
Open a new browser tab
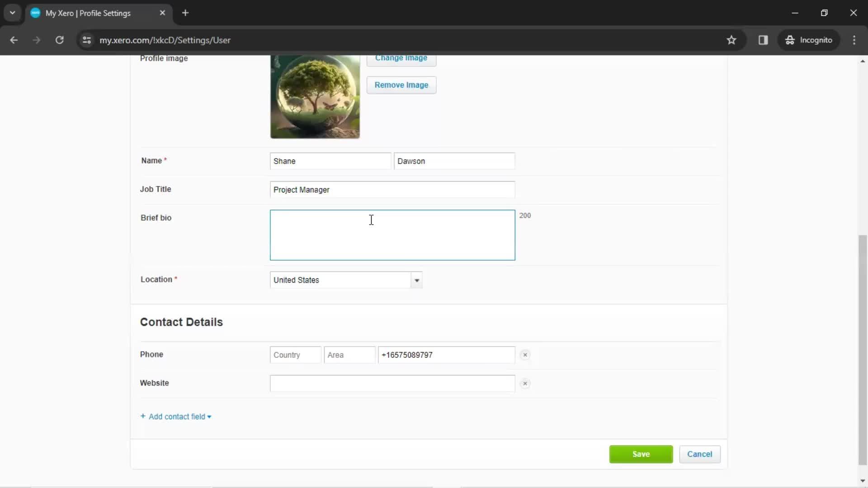point(185,13)
